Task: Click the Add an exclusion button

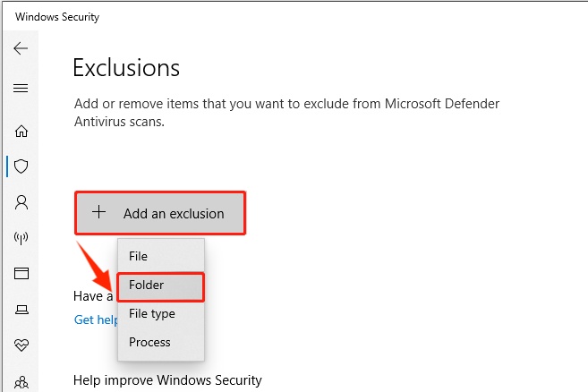Action: coord(160,213)
